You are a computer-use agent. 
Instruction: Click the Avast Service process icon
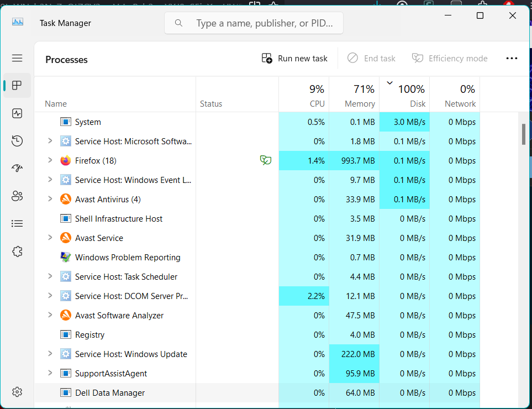66,238
